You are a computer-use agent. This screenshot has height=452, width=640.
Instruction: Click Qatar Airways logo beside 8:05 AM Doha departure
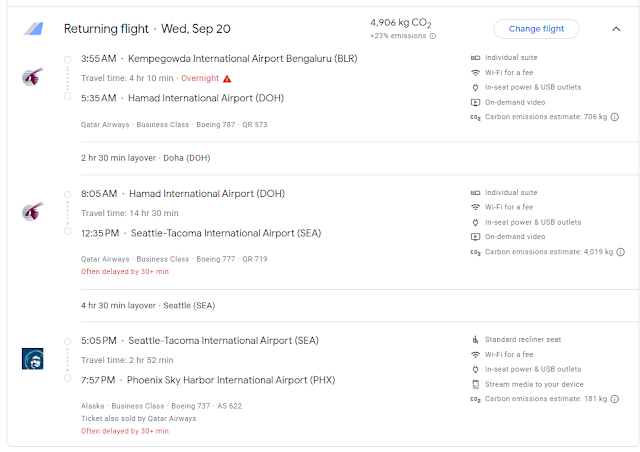[x=32, y=212]
